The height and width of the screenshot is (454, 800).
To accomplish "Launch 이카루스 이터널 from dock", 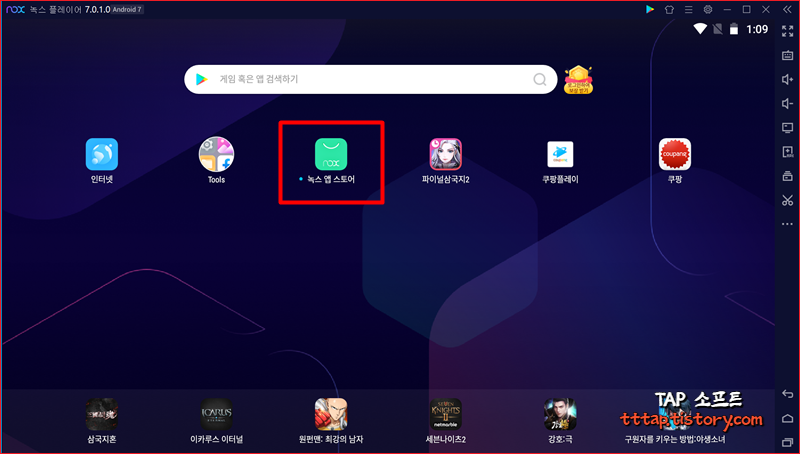I will click(x=216, y=414).
